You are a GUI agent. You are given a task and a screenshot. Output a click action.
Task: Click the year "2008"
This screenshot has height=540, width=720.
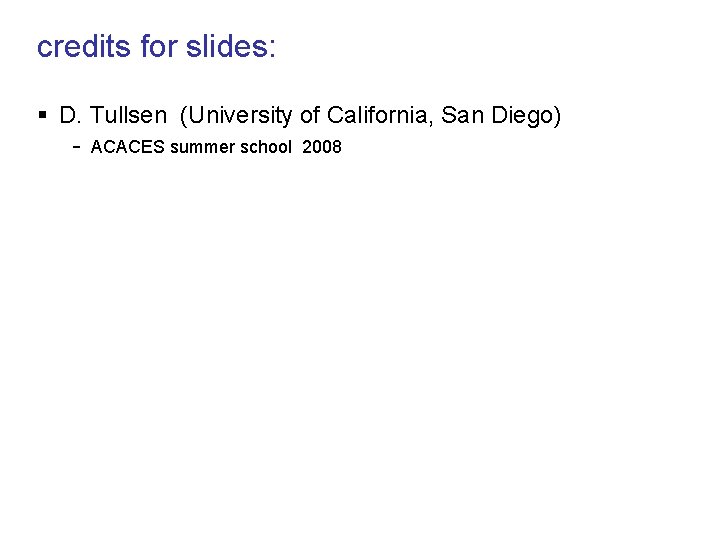pyautogui.click(x=322, y=147)
